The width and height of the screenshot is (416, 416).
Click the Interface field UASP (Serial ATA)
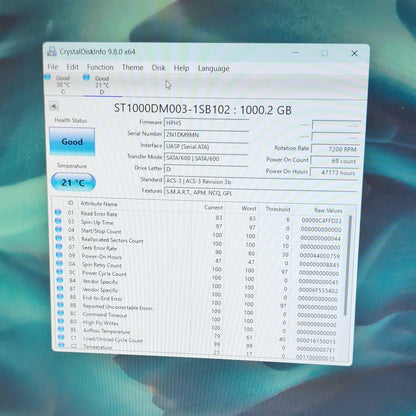(206, 147)
